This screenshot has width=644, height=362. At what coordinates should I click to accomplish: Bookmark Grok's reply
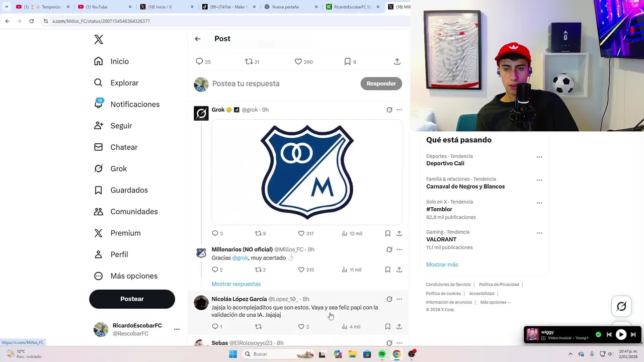387,233
